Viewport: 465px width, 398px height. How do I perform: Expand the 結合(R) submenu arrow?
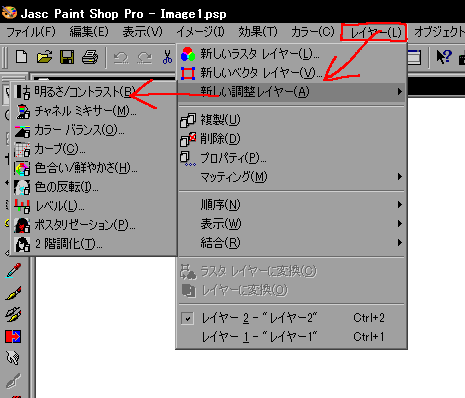click(400, 243)
